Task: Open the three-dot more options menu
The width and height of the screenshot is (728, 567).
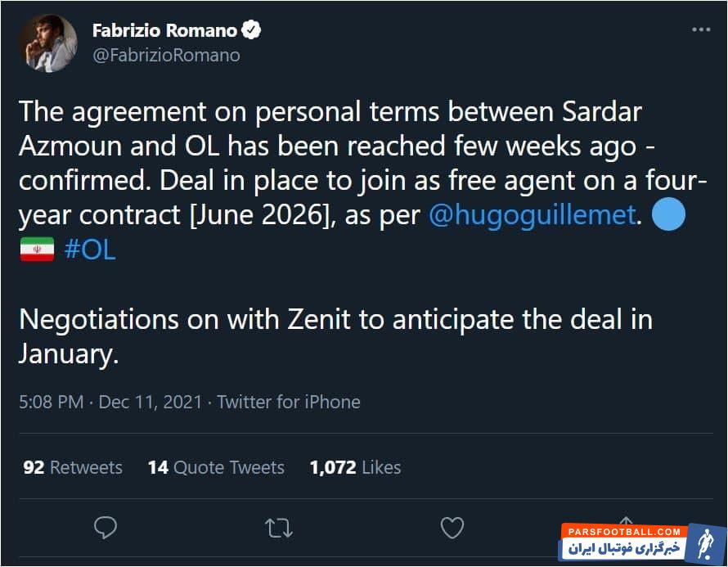Action: (x=701, y=29)
